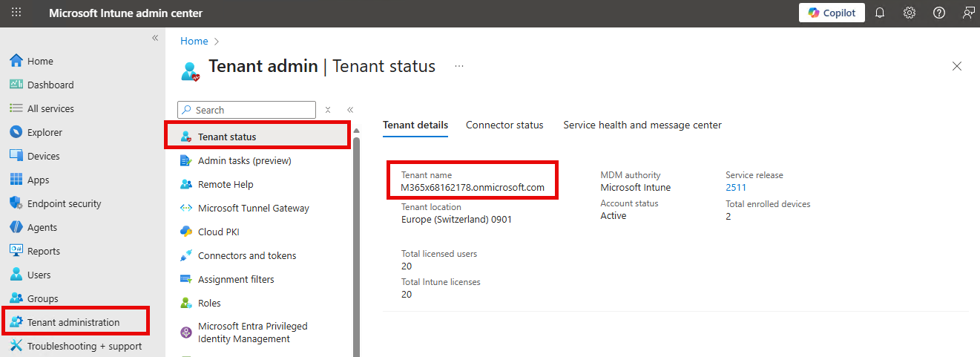Click the Troubleshooting + support tools icon
This screenshot has width=980, height=357.
pyautogui.click(x=16, y=346)
